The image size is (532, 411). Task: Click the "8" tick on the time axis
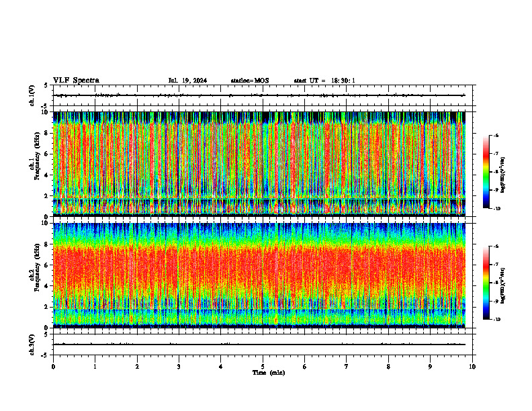388,367
